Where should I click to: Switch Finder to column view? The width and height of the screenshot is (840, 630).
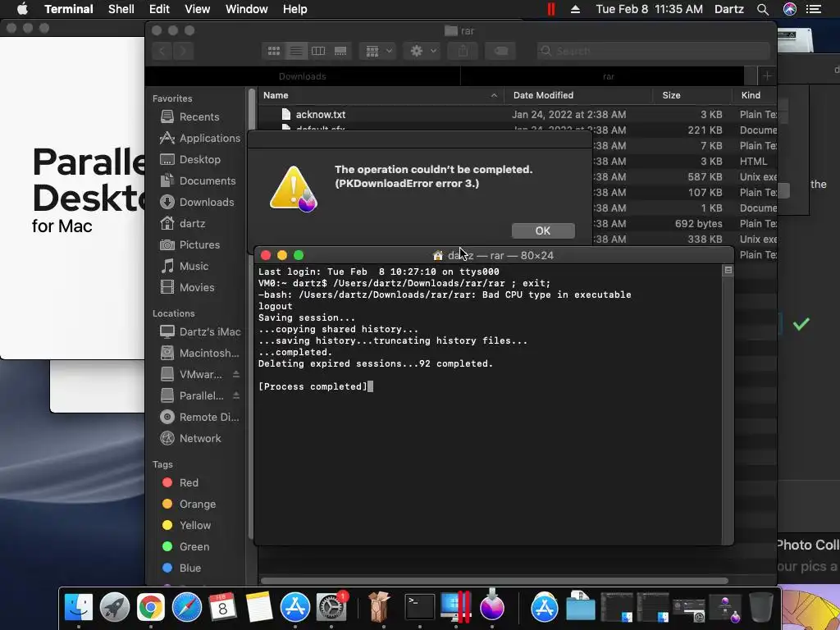tap(318, 51)
